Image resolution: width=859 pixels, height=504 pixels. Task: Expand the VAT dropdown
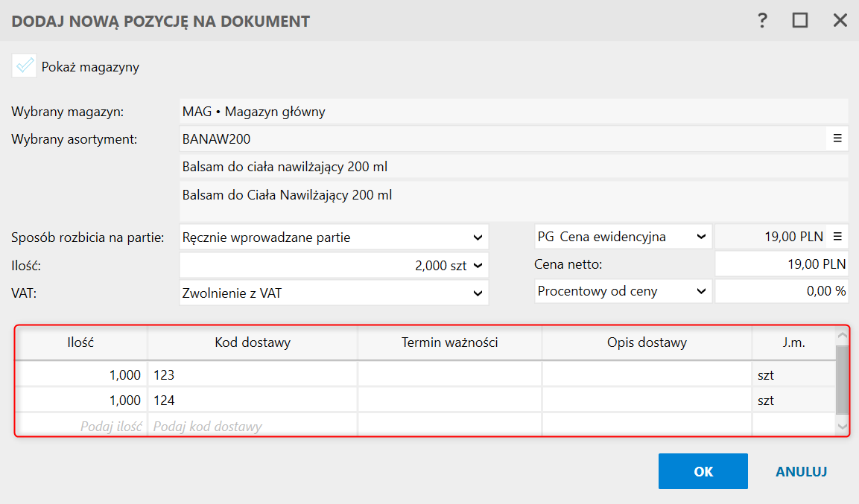(478, 293)
